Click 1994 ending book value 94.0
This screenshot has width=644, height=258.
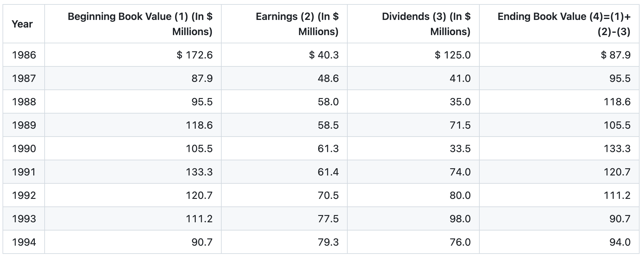point(620,242)
